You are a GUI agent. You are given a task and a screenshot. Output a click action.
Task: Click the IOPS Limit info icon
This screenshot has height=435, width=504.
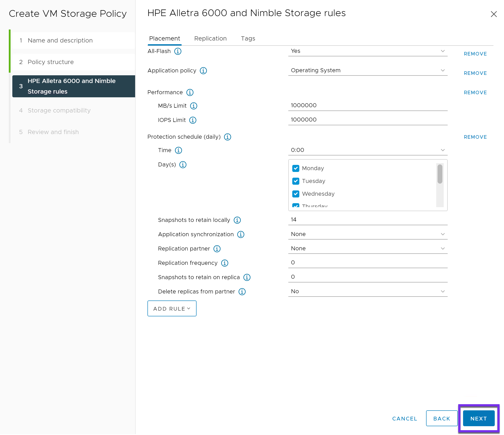pos(193,120)
